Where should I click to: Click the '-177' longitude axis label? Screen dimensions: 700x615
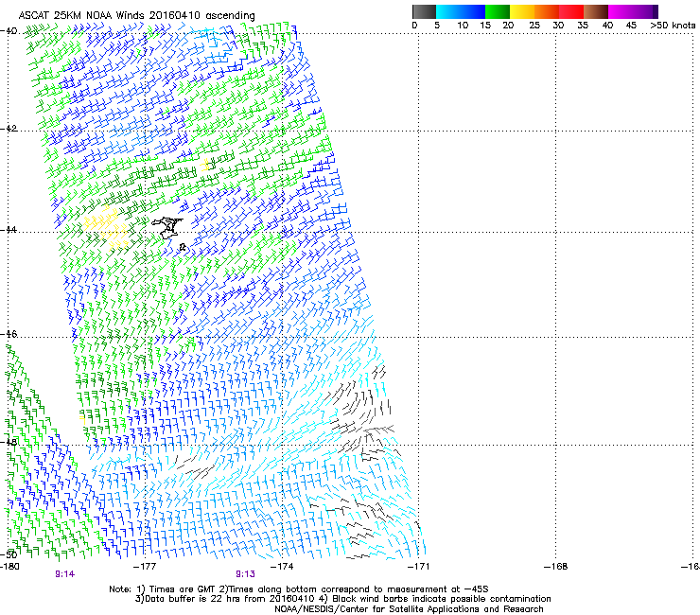145,567
